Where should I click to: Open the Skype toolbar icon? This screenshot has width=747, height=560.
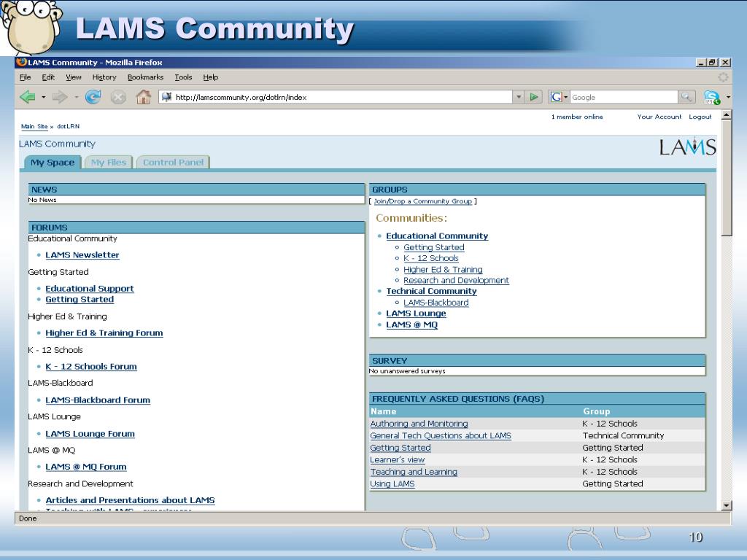(x=712, y=97)
